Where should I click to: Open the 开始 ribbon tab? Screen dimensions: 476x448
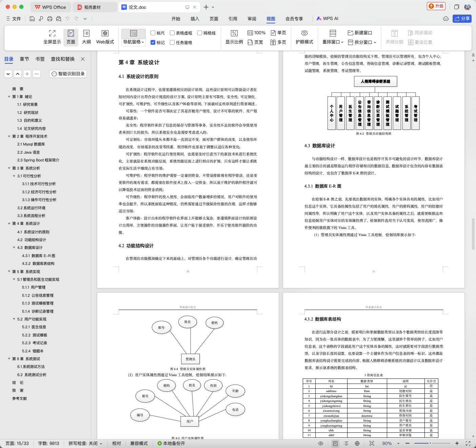pyautogui.click(x=176, y=19)
